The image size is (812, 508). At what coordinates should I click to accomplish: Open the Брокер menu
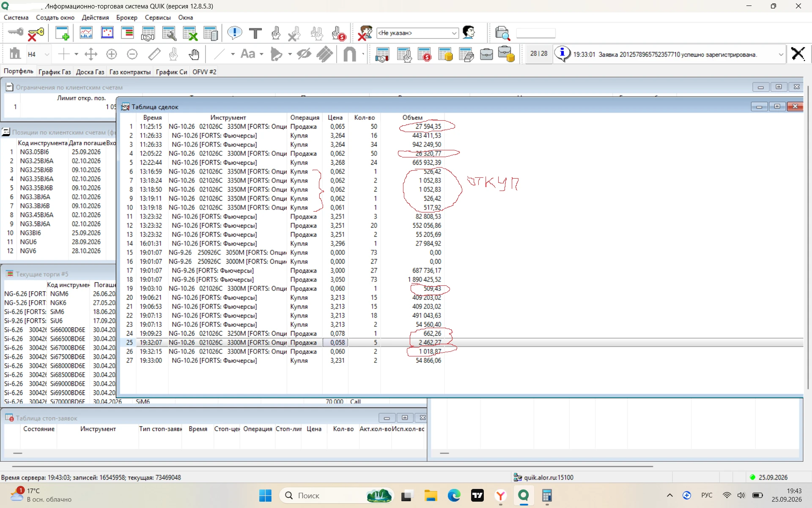[127, 17]
